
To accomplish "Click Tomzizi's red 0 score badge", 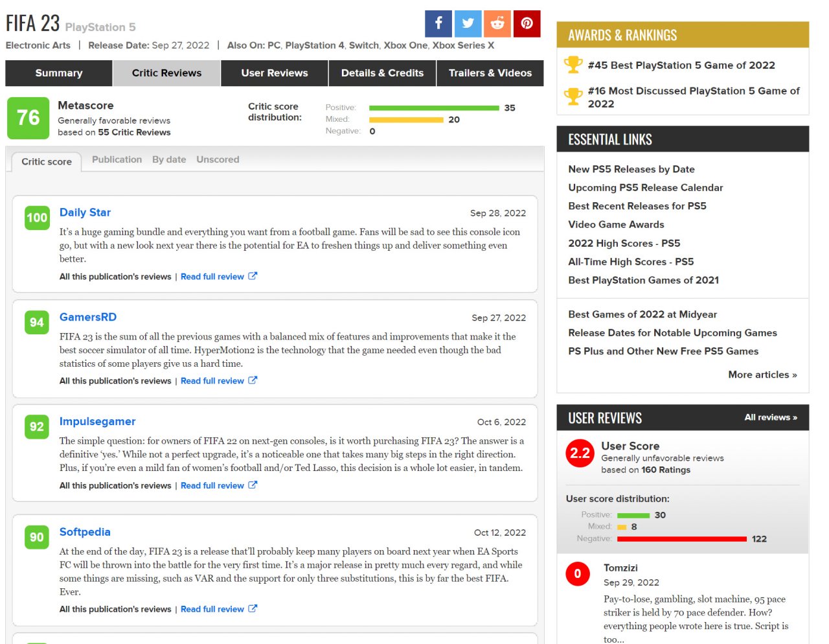I will pyautogui.click(x=578, y=574).
